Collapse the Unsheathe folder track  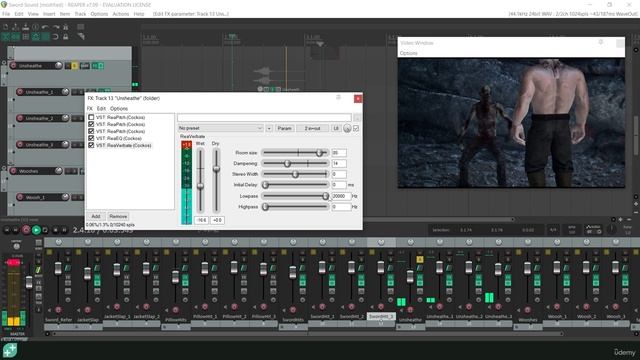(4, 63)
